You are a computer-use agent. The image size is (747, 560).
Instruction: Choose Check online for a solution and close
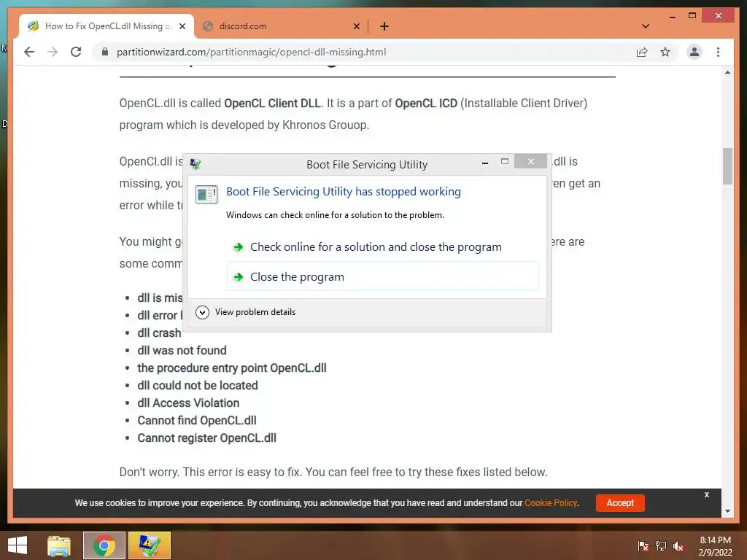click(x=382, y=246)
